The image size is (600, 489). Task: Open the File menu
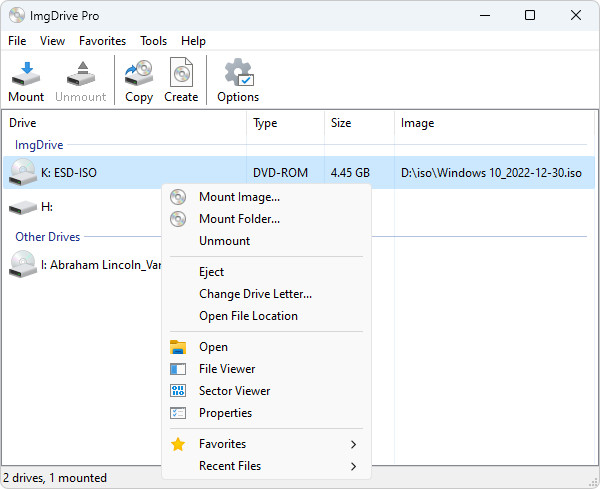[x=17, y=41]
